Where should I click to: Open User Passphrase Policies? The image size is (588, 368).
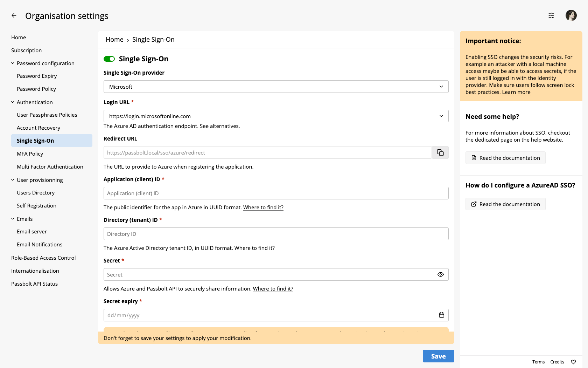tap(47, 115)
